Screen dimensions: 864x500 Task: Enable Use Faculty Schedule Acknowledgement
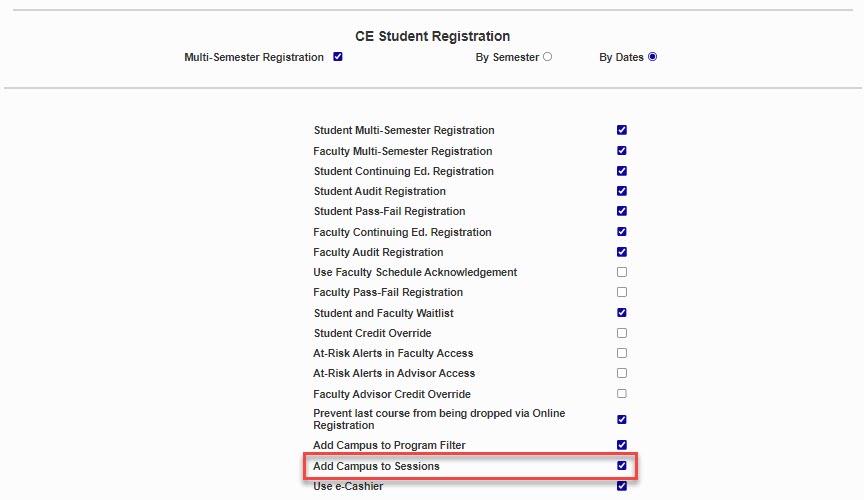pyautogui.click(x=622, y=272)
